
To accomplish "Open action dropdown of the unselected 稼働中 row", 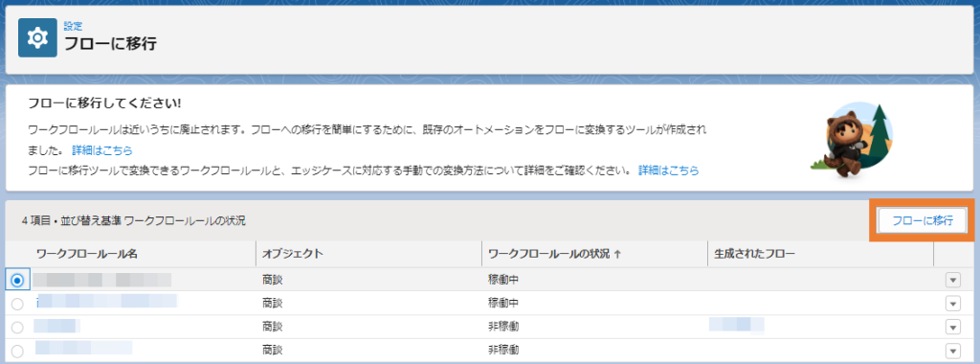I will point(952,304).
